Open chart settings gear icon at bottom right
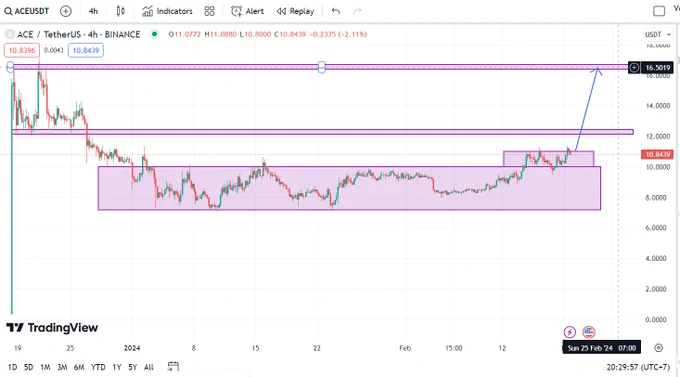Screen dimensions: 680x377 pyautogui.click(x=659, y=348)
